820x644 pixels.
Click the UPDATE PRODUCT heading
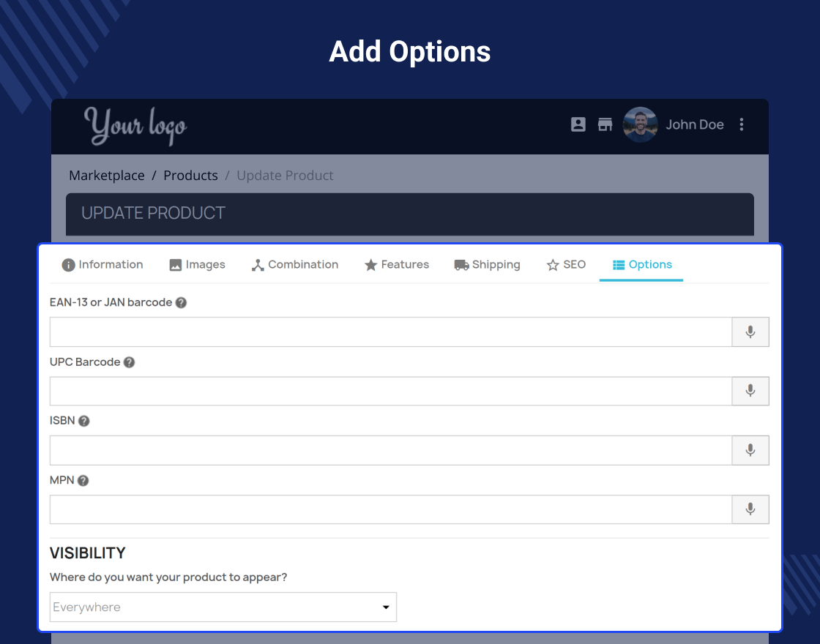[x=153, y=213]
